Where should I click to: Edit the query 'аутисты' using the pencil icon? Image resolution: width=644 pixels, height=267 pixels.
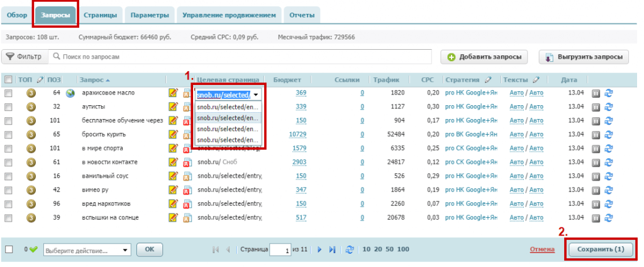[x=173, y=107]
